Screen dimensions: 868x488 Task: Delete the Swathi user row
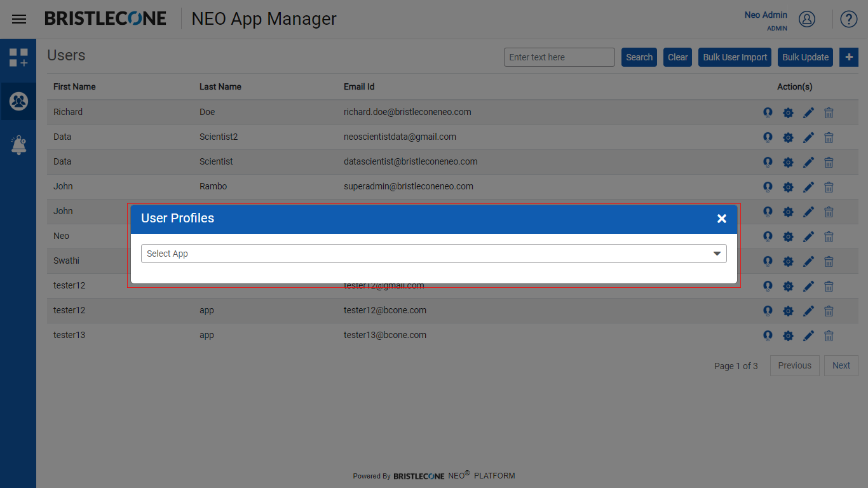[x=829, y=261]
